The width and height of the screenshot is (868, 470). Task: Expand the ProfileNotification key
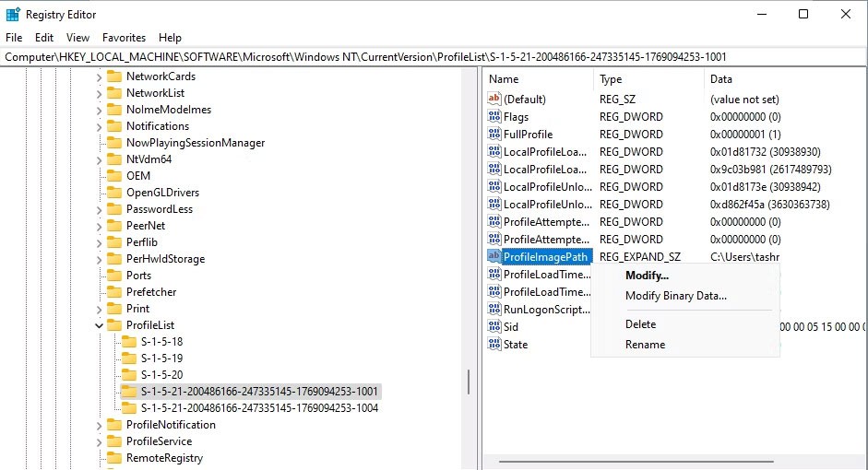99,425
